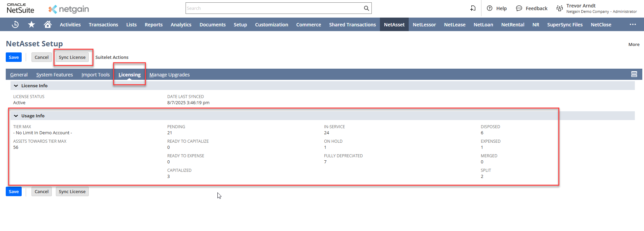This screenshot has width=644, height=231.
Task: Click the Oracle NetSuite logo
Action: coord(20,8)
